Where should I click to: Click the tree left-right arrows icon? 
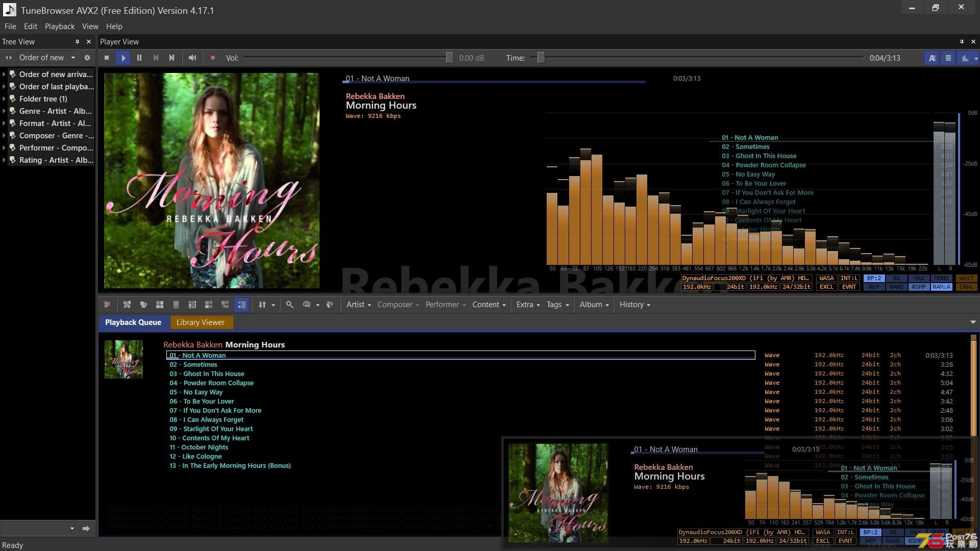click(9, 58)
